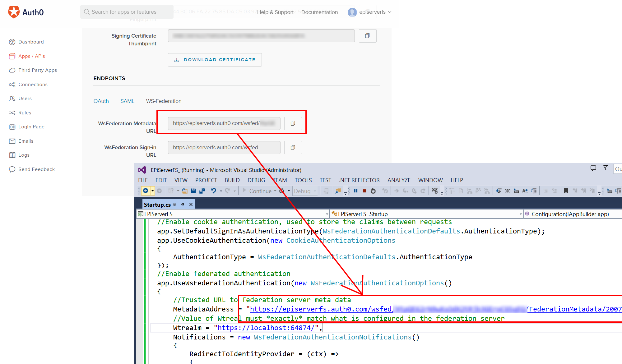
Task: Click the Undo arrow icon
Action: [x=214, y=191]
